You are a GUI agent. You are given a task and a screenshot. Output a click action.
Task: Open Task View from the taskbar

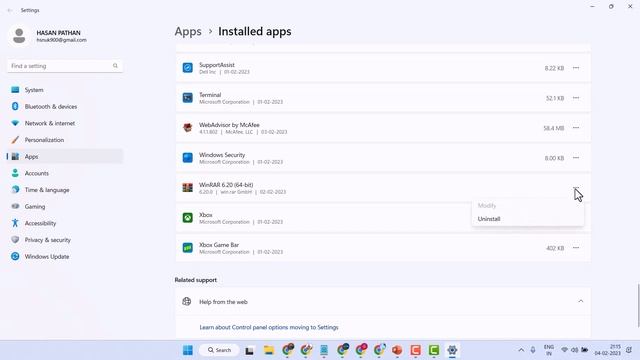click(x=249, y=350)
